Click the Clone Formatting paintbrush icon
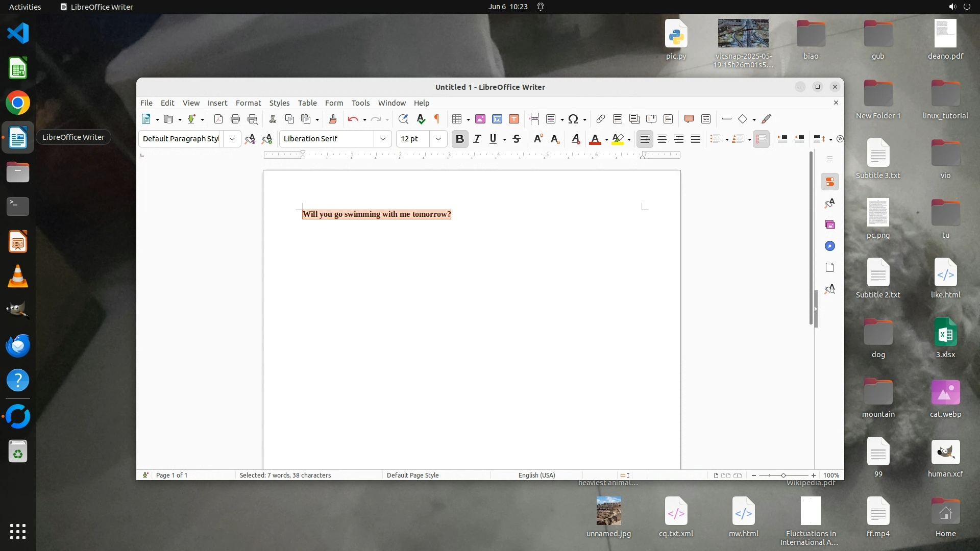The image size is (980, 551). coord(333,119)
